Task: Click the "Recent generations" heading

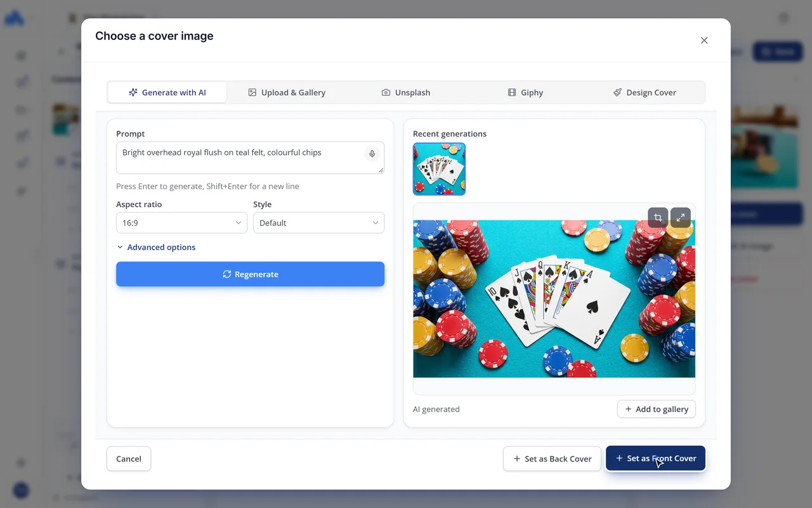Action: [x=450, y=133]
